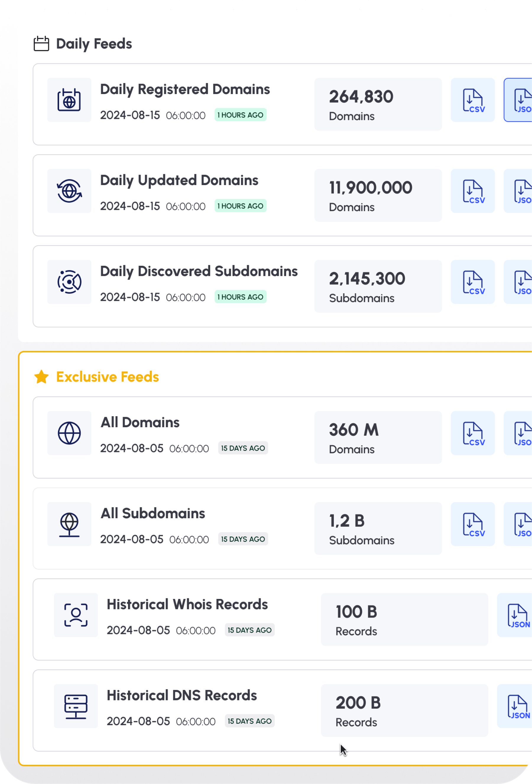
Task: Open the All Subdomains feed title
Action: click(x=153, y=514)
